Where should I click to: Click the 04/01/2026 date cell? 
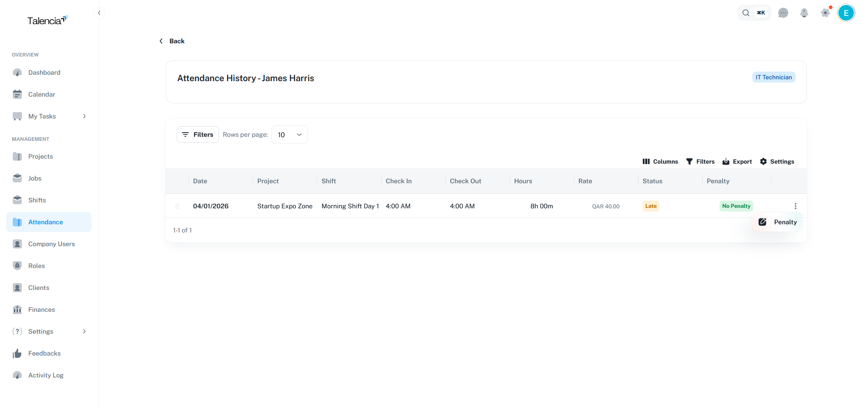[x=211, y=206]
